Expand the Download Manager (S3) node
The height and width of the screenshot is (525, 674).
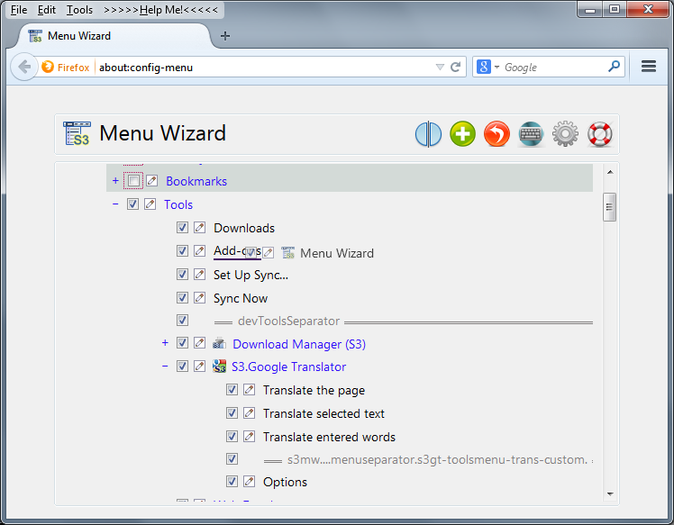point(165,343)
